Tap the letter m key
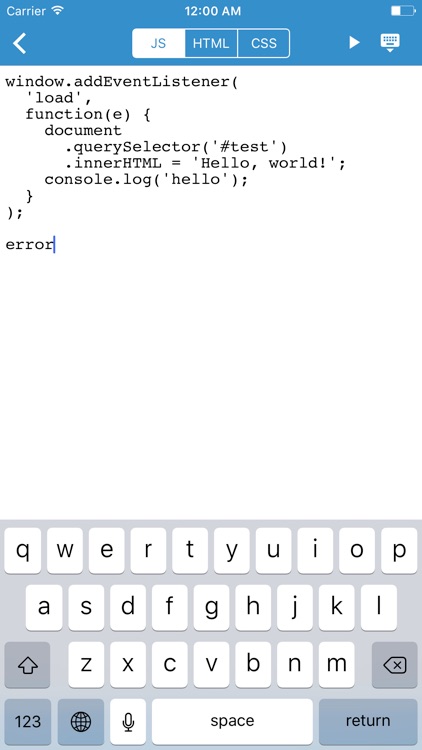 [336, 665]
